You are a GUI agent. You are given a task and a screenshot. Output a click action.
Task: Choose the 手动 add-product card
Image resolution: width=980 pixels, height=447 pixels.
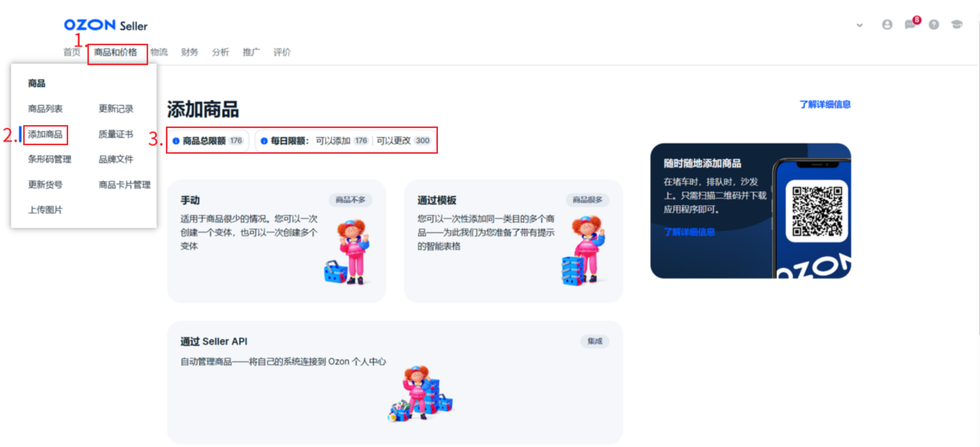point(276,241)
